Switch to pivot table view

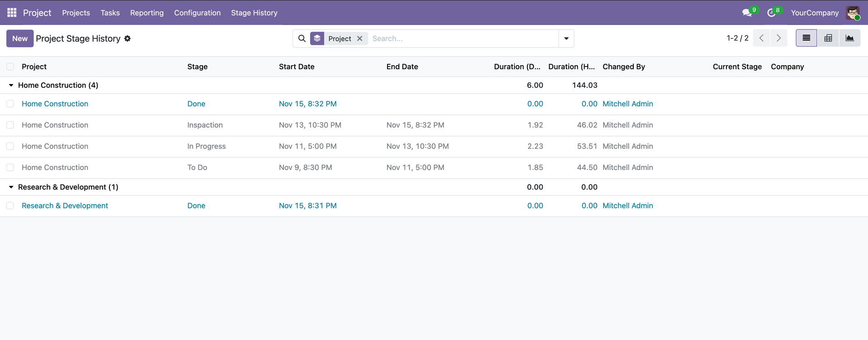[x=828, y=38]
